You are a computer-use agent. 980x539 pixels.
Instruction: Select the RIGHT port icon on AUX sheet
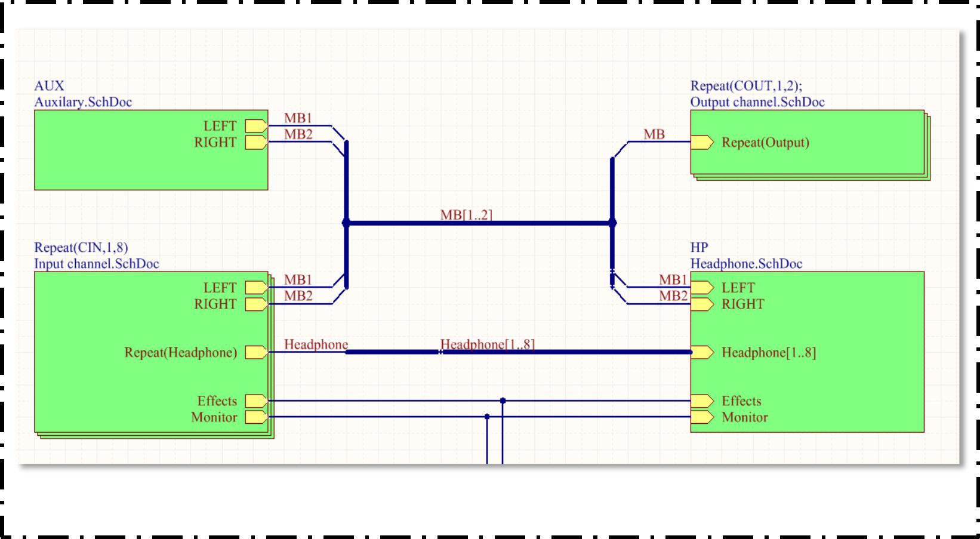pos(256,143)
